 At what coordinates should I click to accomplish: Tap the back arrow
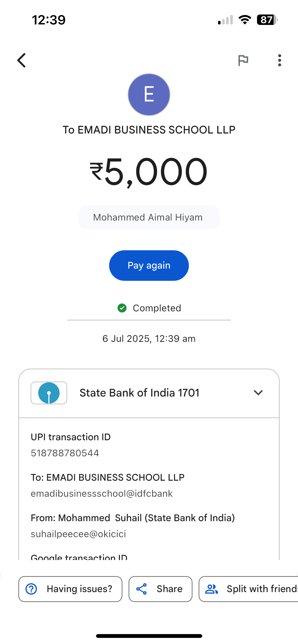tap(22, 60)
